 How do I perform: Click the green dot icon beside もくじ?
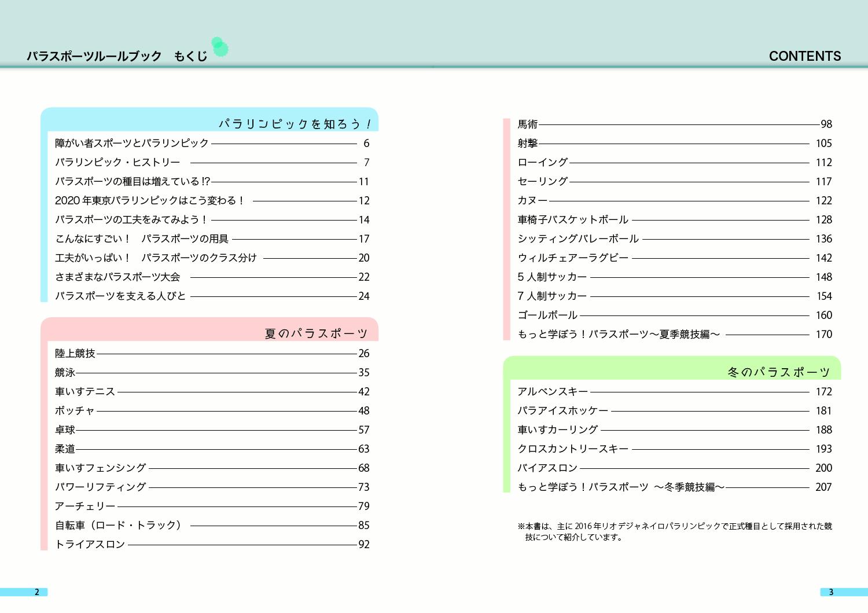coord(219,47)
